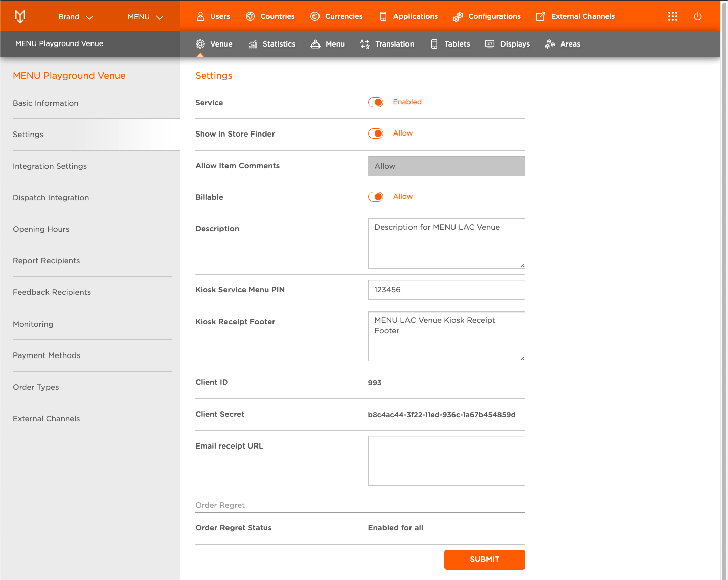Image resolution: width=728 pixels, height=580 pixels.
Task: Click the page vertical scrollbar
Action: pyautogui.click(x=724, y=290)
